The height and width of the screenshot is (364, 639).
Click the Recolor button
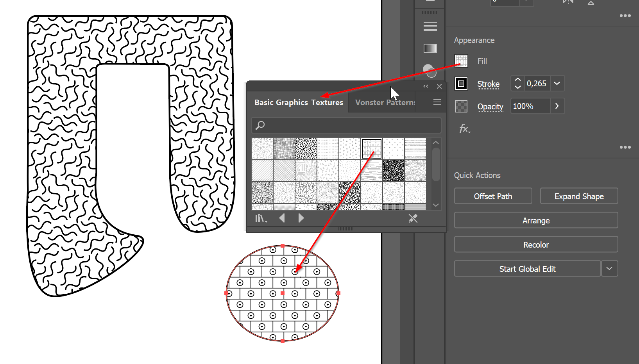coord(536,244)
